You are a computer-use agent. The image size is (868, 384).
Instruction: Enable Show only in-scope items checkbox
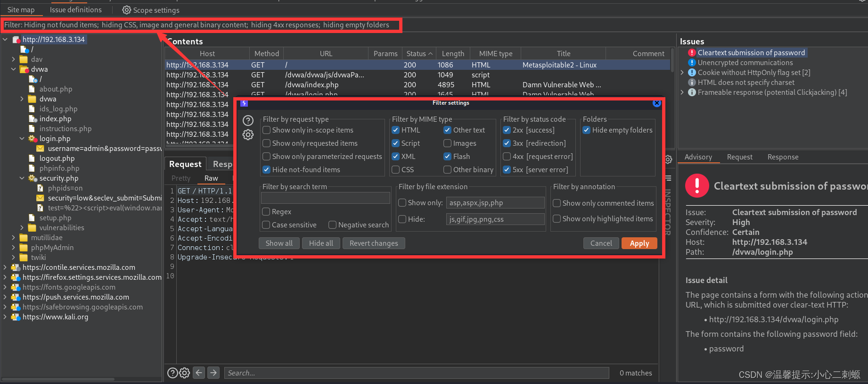click(x=267, y=130)
